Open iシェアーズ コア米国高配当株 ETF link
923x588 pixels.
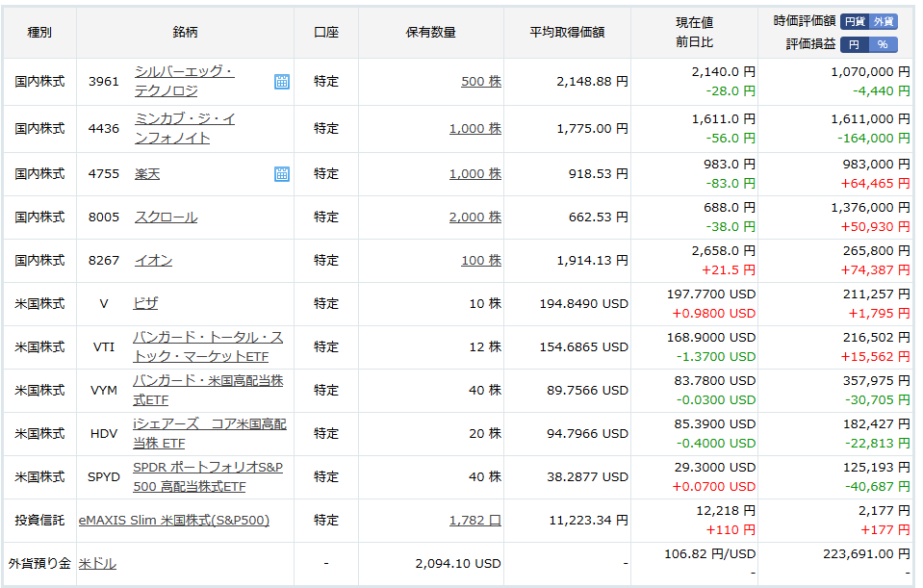click(x=210, y=433)
